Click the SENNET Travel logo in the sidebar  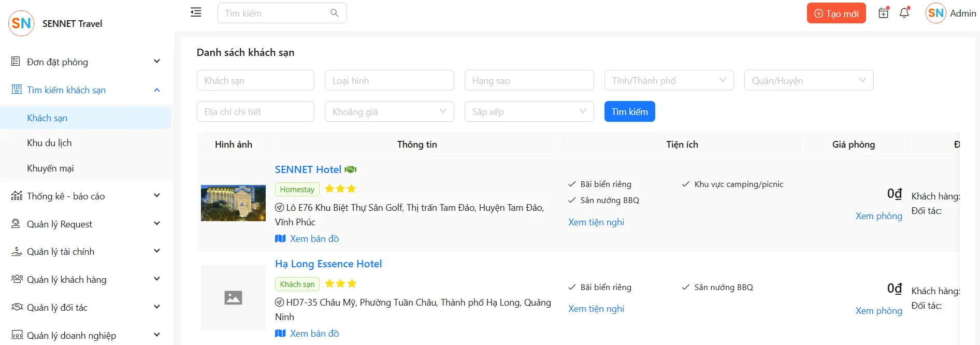pyautogui.click(x=21, y=23)
